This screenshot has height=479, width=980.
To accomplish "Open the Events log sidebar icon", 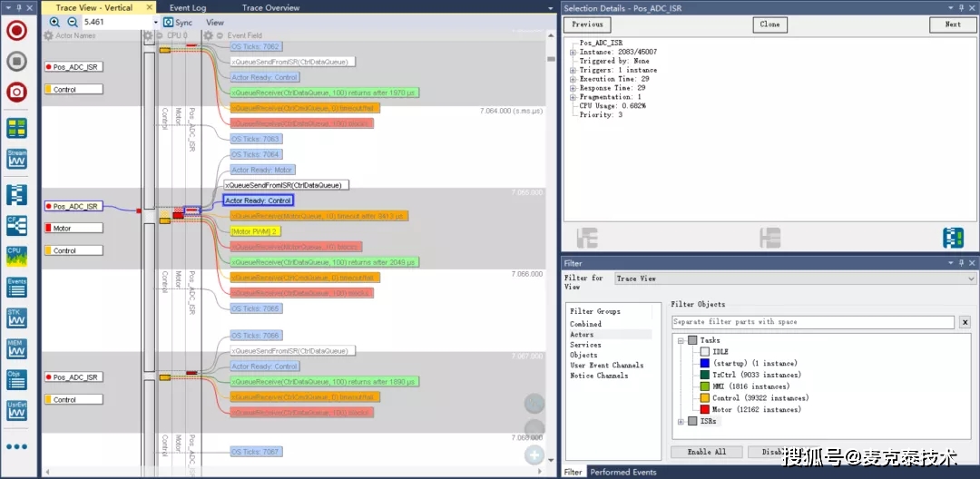I will coord(17,288).
